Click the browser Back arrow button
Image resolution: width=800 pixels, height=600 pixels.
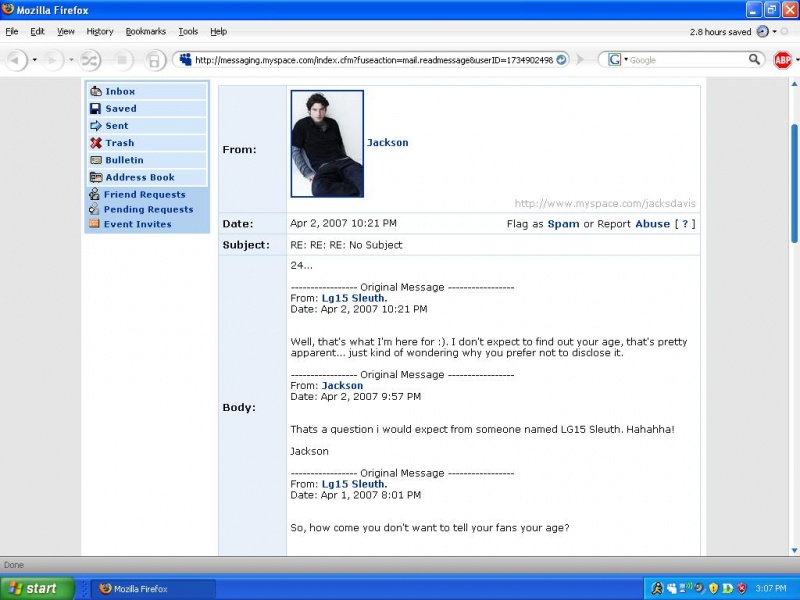[17, 60]
